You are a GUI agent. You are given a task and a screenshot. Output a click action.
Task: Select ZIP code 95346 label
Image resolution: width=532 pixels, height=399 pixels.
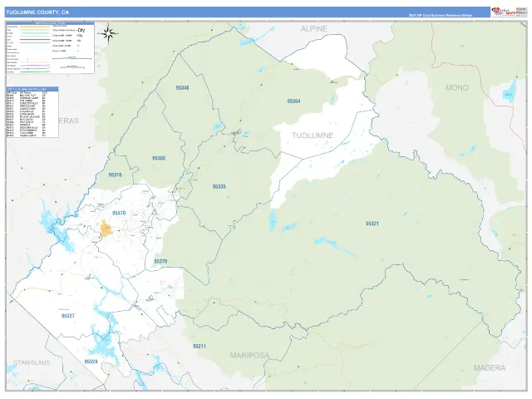(x=182, y=88)
